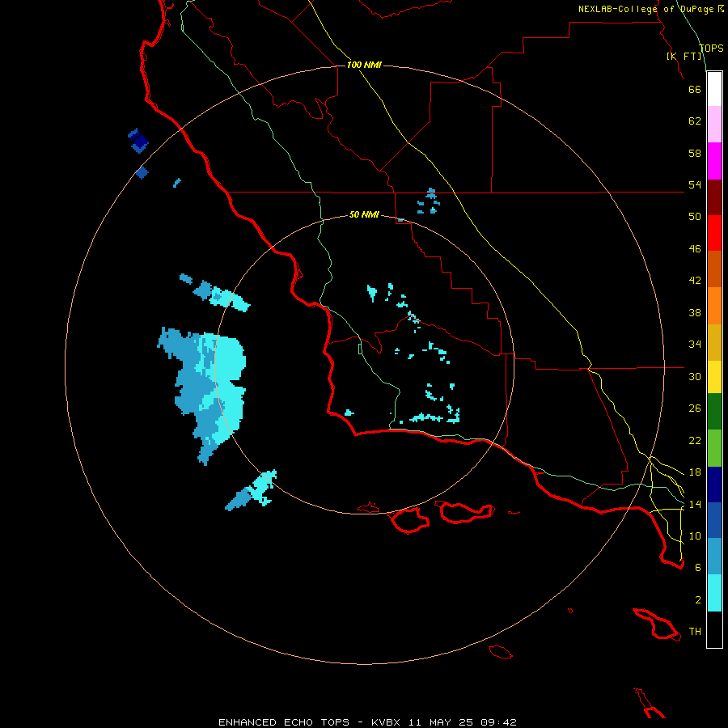Select the light green legend swatch
The height and width of the screenshot is (728, 728).
714,448
